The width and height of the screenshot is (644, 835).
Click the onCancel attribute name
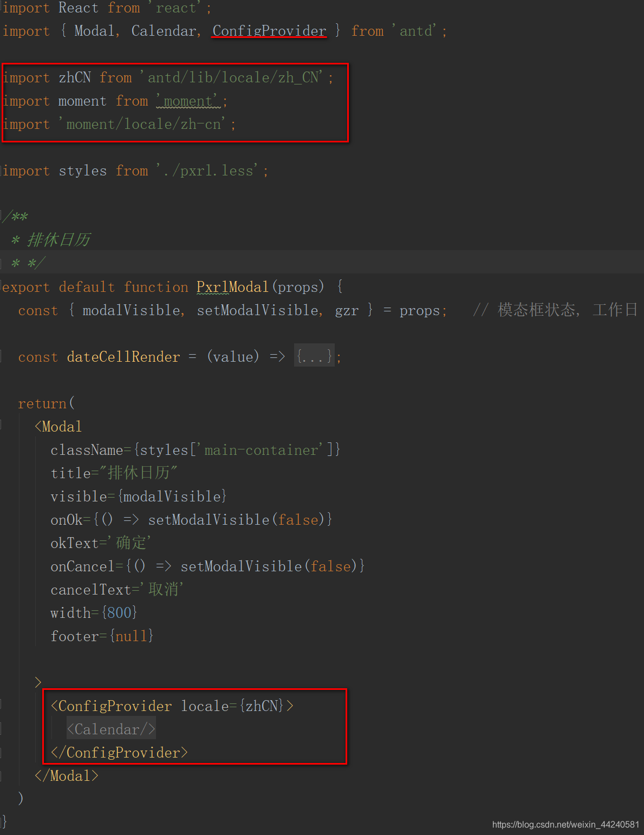click(x=82, y=566)
